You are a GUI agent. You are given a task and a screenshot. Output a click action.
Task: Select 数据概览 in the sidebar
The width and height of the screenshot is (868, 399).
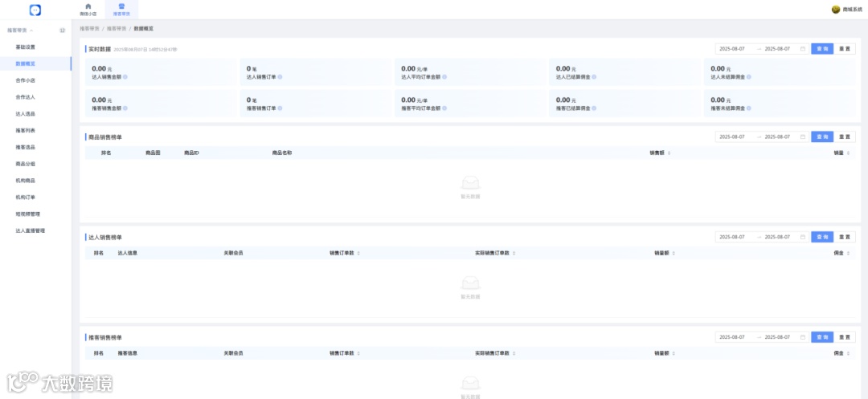pyautogui.click(x=35, y=63)
